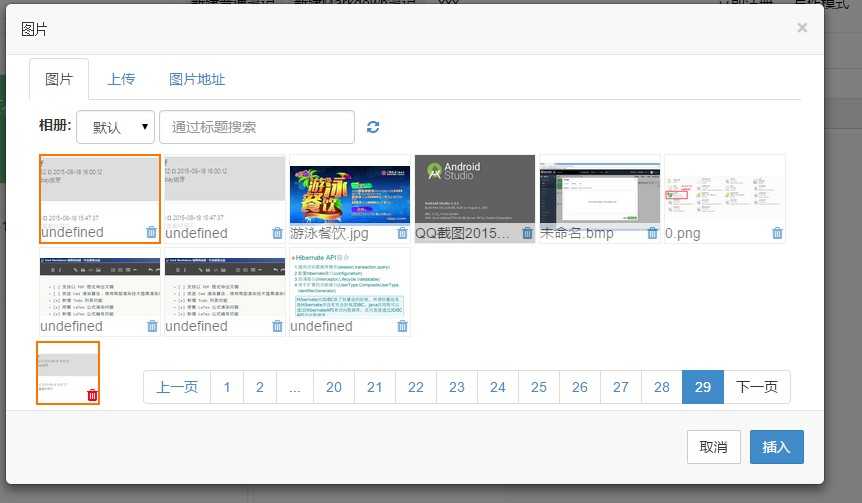Select the Android Studio thumbnail
The image size is (862, 503).
tap(474, 189)
